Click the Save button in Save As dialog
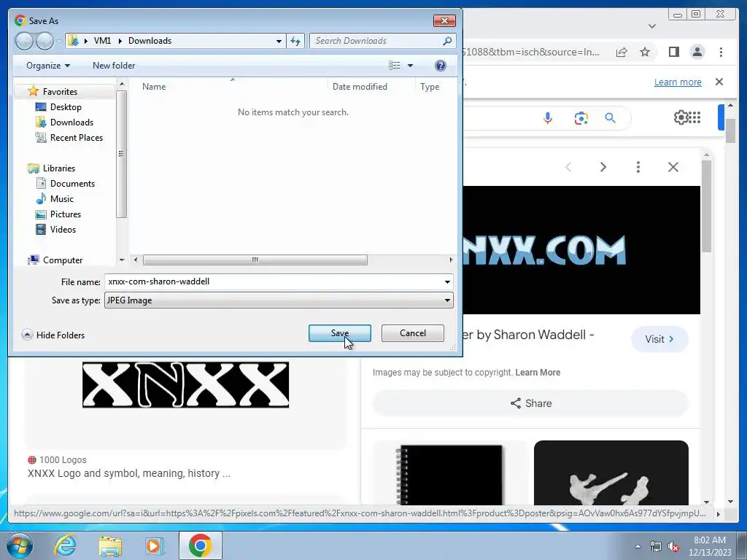 pos(340,333)
